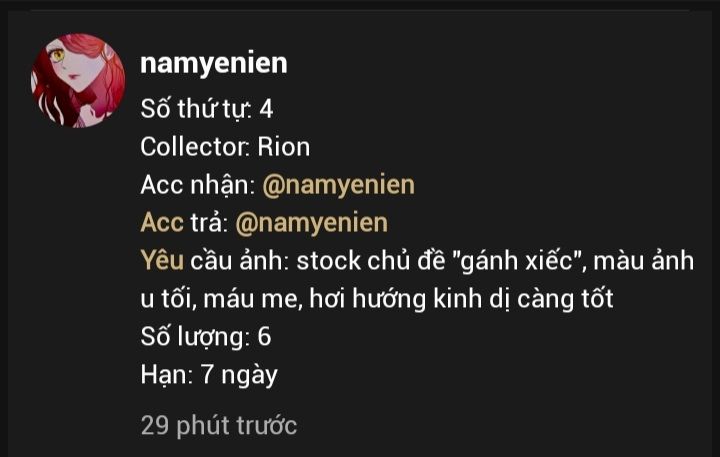
Task: Select the 'Collector: Rion' line
Action: [x=225, y=147]
